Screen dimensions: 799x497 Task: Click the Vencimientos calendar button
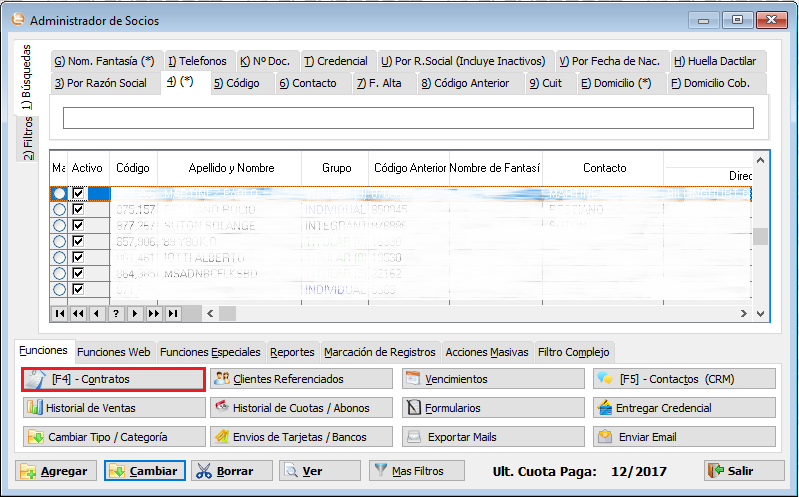coord(493,379)
